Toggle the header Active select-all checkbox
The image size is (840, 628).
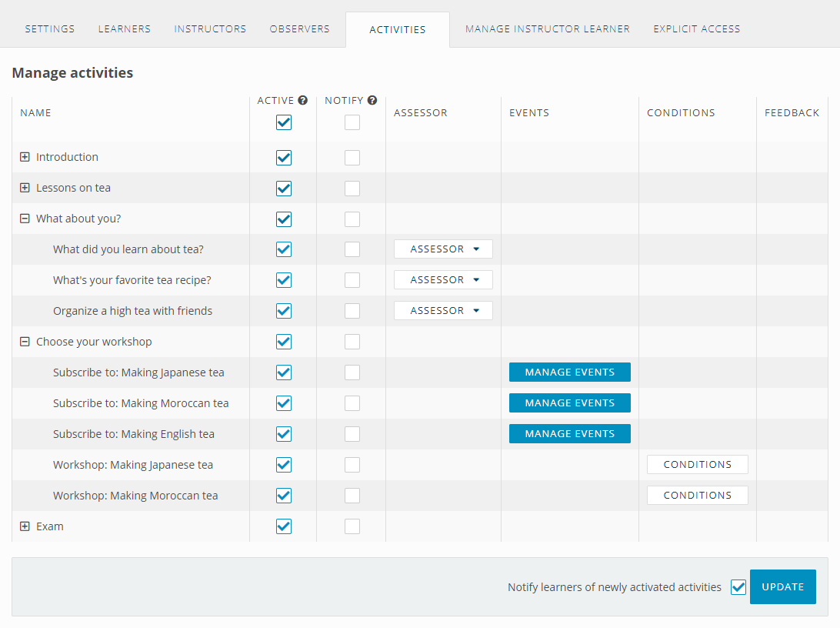click(284, 122)
